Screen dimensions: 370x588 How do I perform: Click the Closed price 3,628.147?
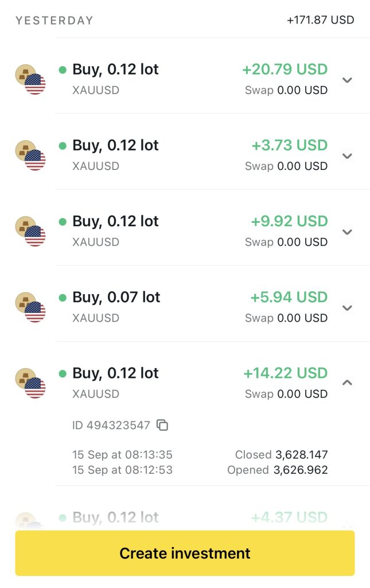click(301, 455)
